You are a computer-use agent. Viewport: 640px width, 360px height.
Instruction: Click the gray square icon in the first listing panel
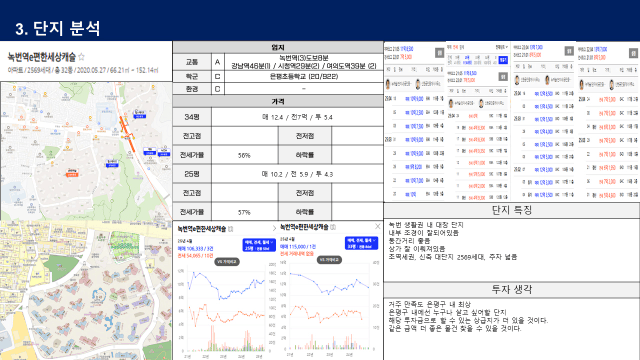pyautogui.click(x=439, y=53)
